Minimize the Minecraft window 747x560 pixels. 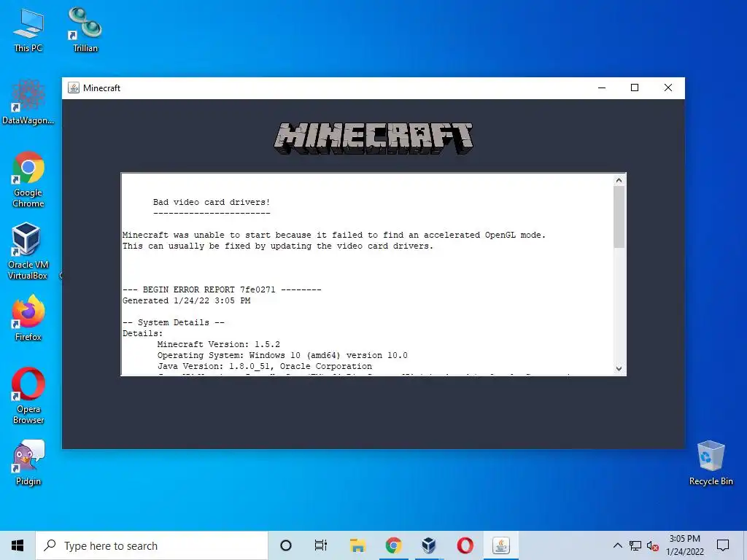[x=602, y=87]
